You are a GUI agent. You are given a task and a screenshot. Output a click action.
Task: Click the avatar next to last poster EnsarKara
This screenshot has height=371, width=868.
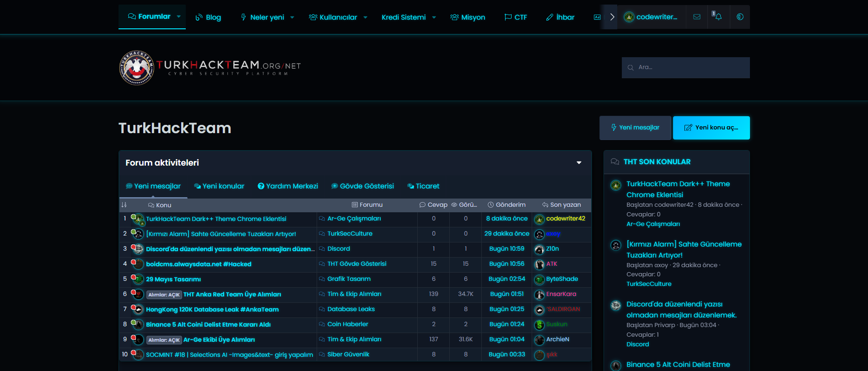click(539, 295)
